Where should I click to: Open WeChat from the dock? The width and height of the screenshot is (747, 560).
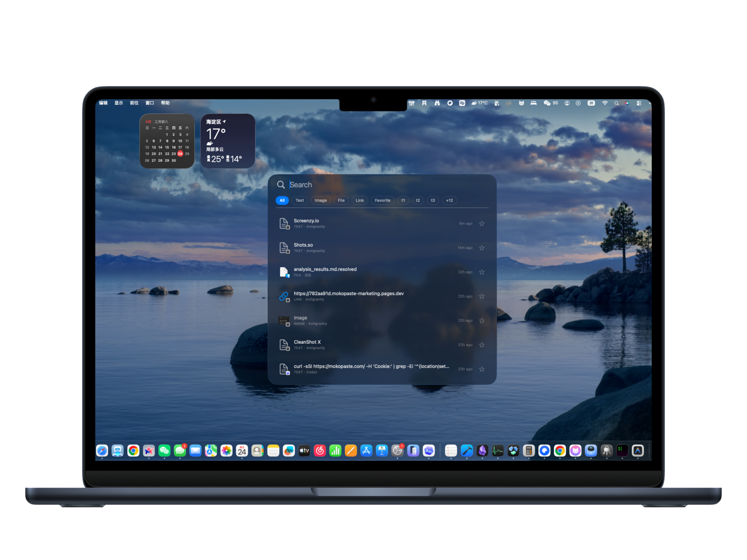pyautogui.click(x=165, y=451)
